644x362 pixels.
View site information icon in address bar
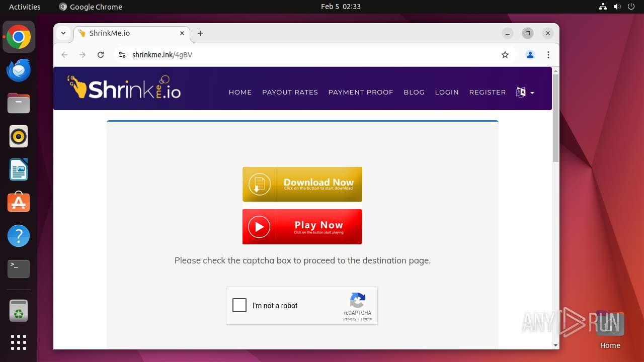tap(122, 55)
